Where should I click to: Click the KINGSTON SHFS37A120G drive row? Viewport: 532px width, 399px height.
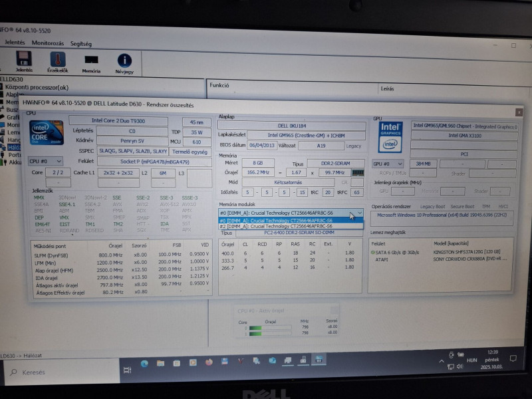pos(440,252)
